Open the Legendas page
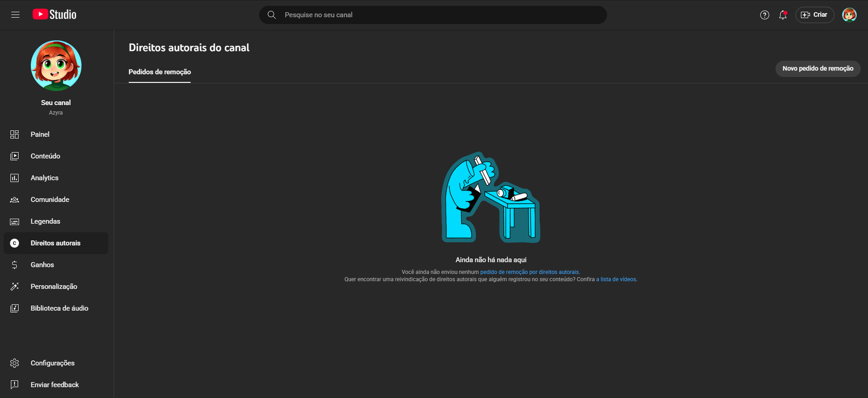868x398 pixels. click(56, 221)
